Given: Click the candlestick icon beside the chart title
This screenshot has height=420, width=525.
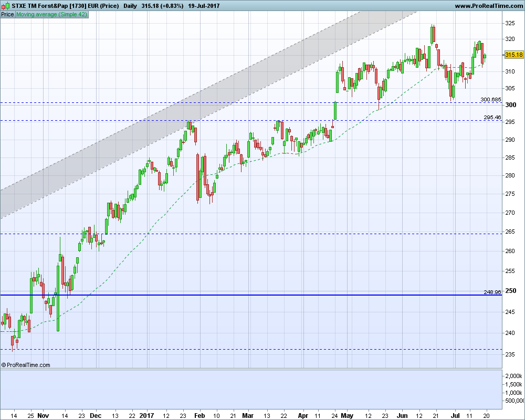Looking at the screenshot, I should [x=5, y=6].
